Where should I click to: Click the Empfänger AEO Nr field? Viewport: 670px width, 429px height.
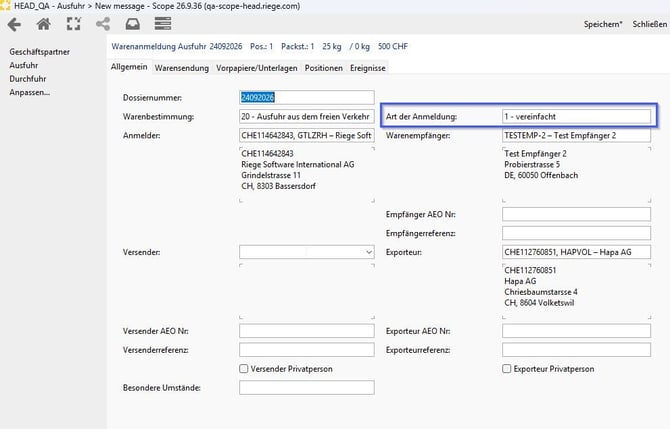pyautogui.click(x=576, y=214)
